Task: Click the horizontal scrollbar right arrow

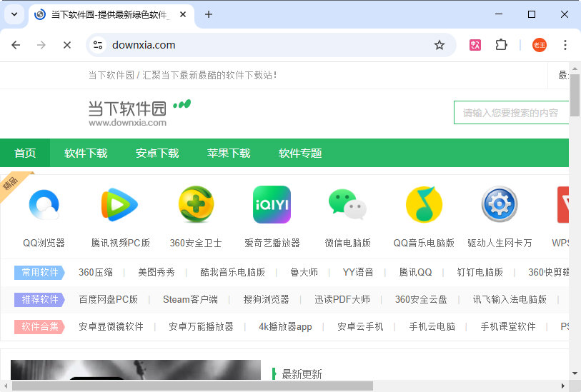Action: click(563, 386)
